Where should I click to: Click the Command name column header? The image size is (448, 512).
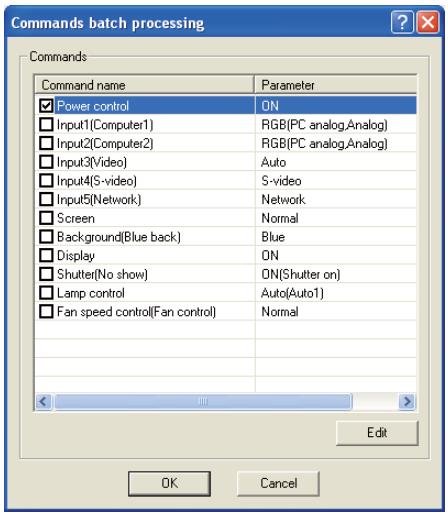144,85
